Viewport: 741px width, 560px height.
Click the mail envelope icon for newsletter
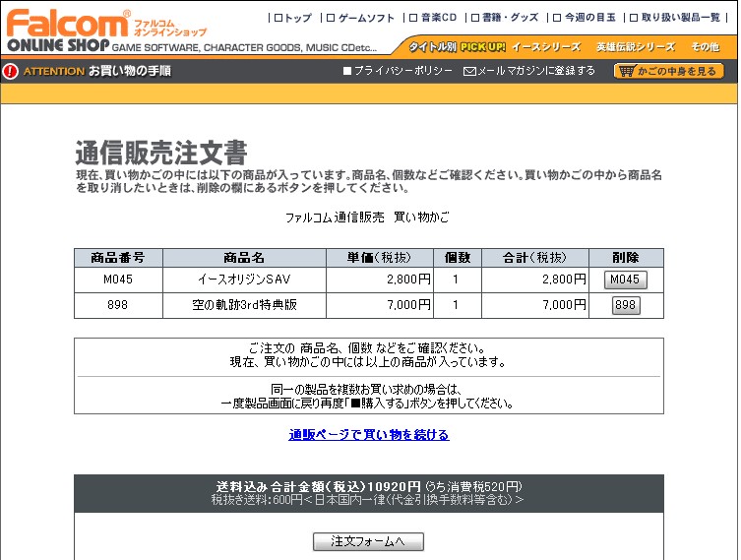[x=469, y=72]
